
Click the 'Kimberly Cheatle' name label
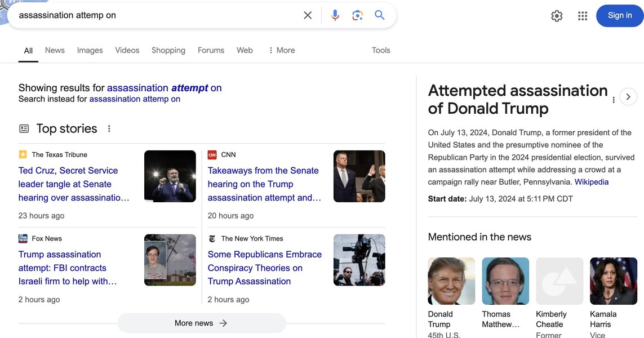(x=551, y=319)
